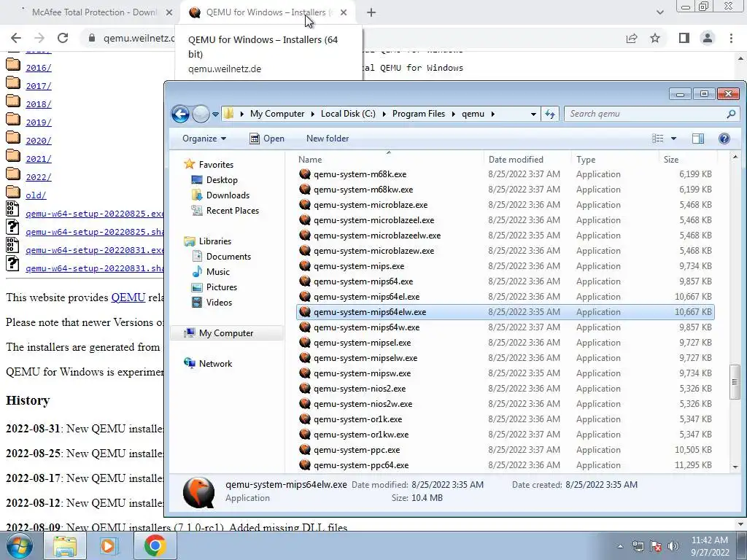This screenshot has height=560, width=747.
Task: Select qemu-system-m68k.exe file icon
Action: click(305, 174)
